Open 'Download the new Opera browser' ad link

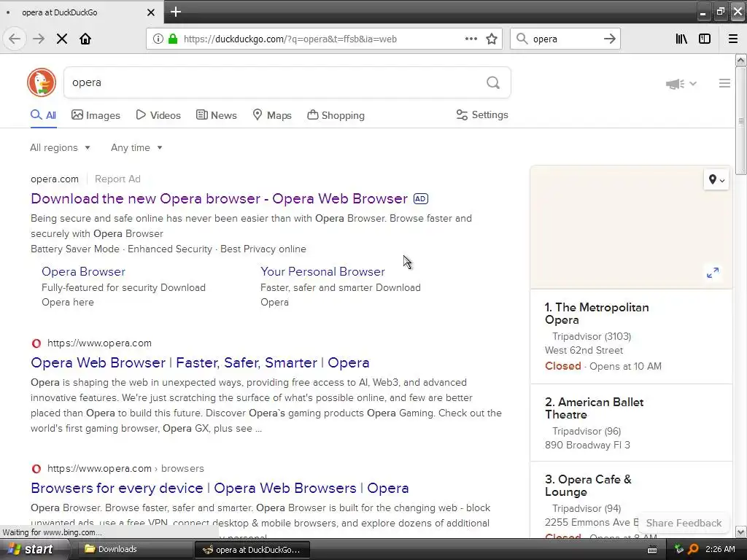(219, 198)
